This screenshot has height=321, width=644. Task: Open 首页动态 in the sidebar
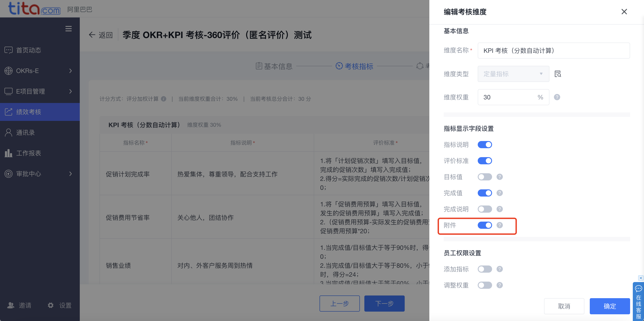pos(40,50)
